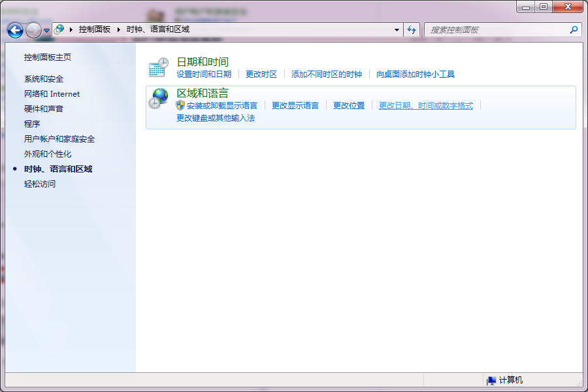The width and height of the screenshot is (588, 392).
Task: Click the Region and Language globe icon
Action: click(x=158, y=98)
